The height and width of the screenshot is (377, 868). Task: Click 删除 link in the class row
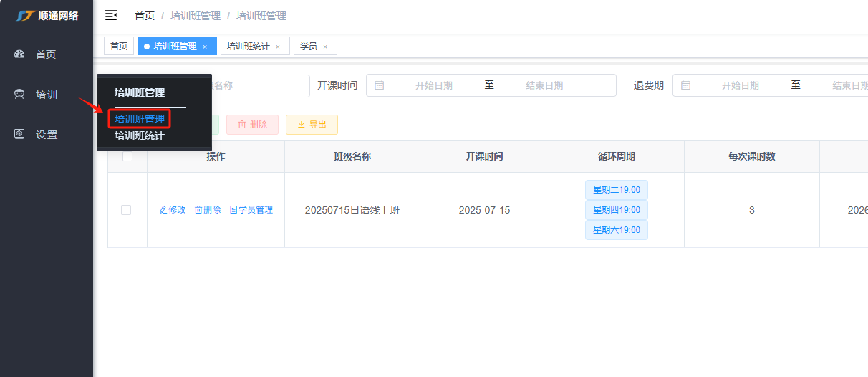tap(208, 210)
